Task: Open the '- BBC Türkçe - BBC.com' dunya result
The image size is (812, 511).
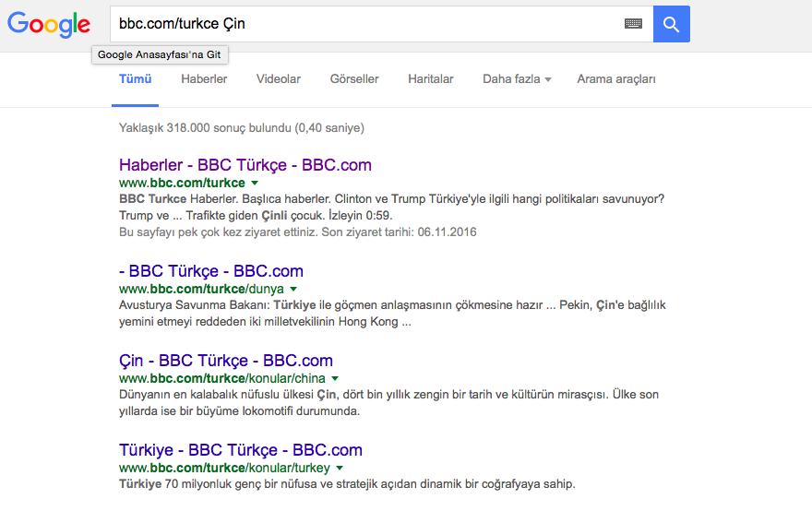Action: (211, 271)
